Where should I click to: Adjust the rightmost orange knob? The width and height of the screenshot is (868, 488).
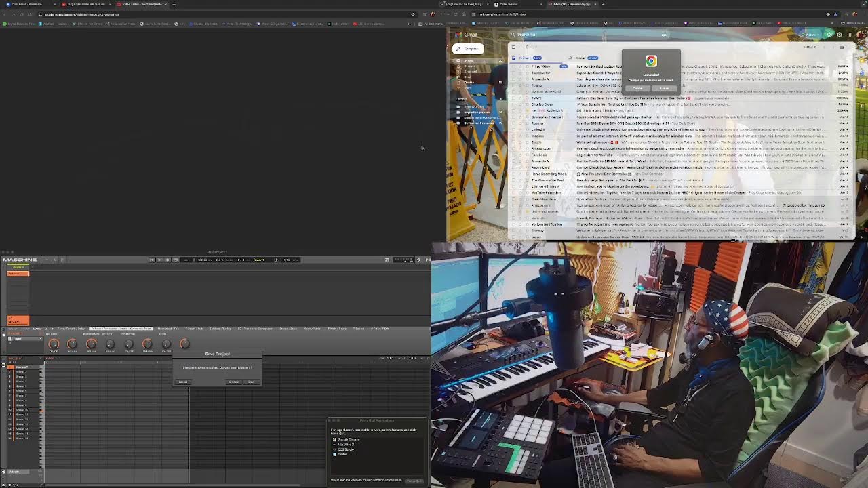pyautogui.click(x=184, y=344)
